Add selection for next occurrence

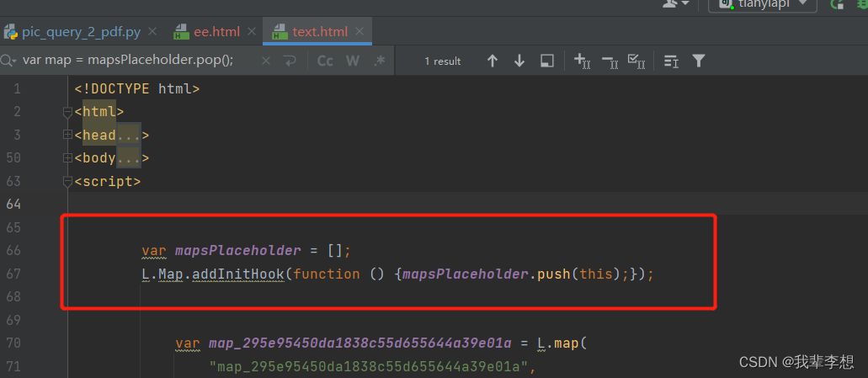coord(582,61)
